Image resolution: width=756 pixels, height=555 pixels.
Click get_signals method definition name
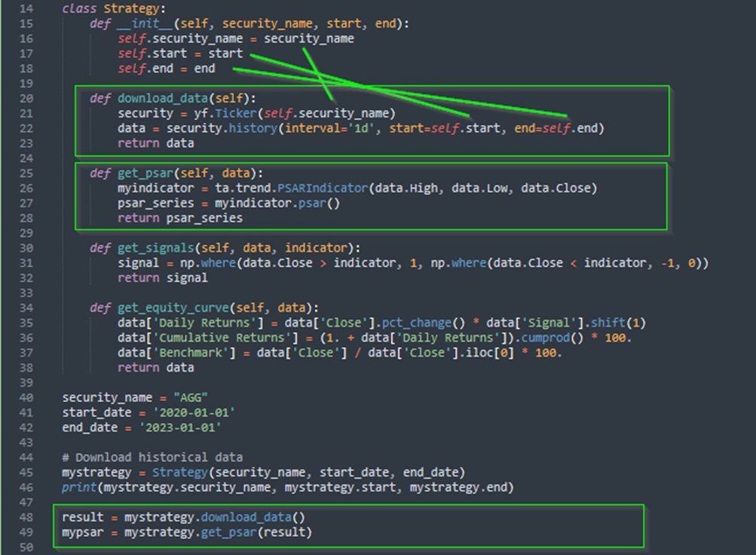(x=155, y=248)
